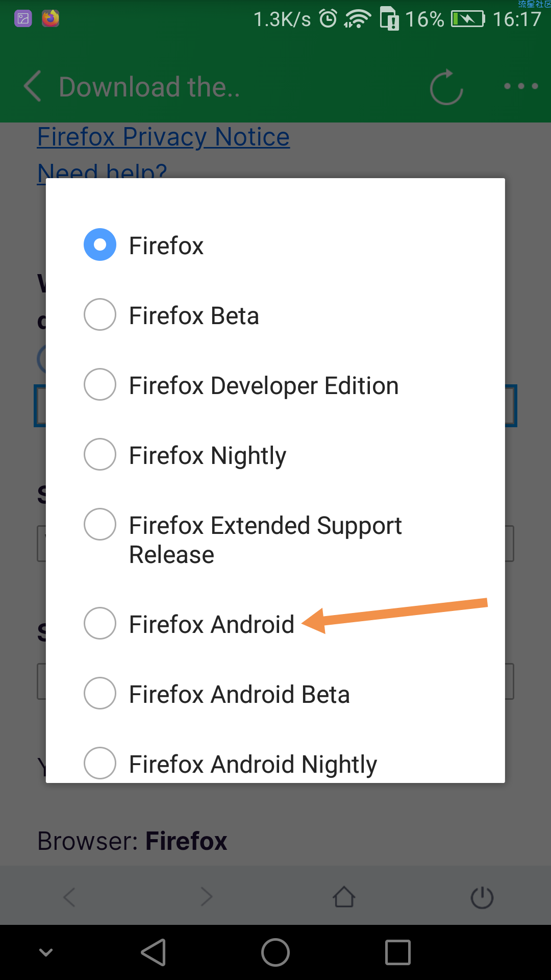Select the Firefox Android radio button
This screenshot has width=551, height=980.
pyautogui.click(x=100, y=624)
